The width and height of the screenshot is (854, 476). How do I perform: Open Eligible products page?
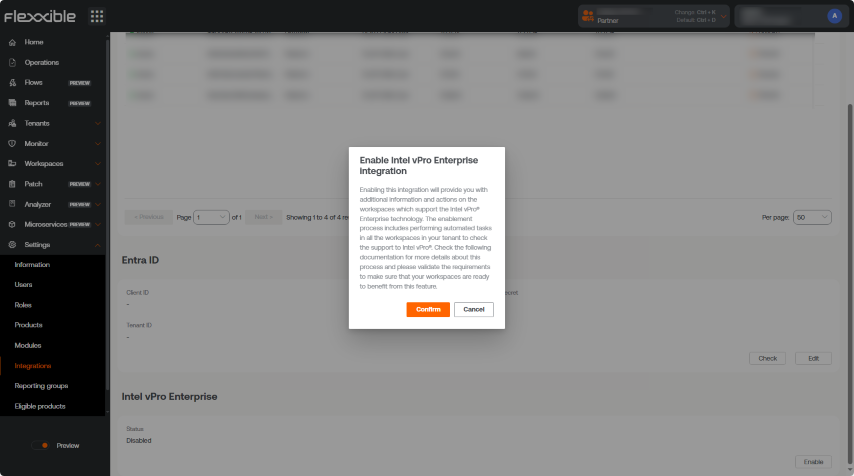point(40,406)
